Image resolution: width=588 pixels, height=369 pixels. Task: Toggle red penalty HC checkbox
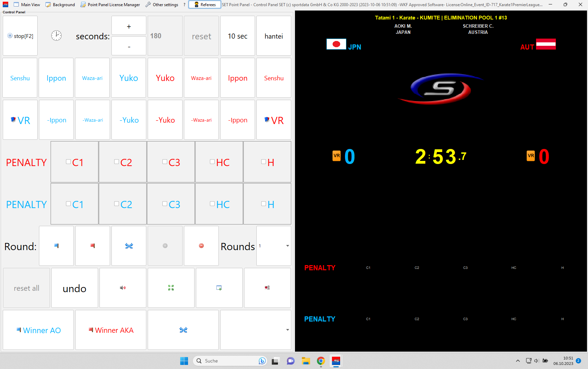(x=212, y=162)
